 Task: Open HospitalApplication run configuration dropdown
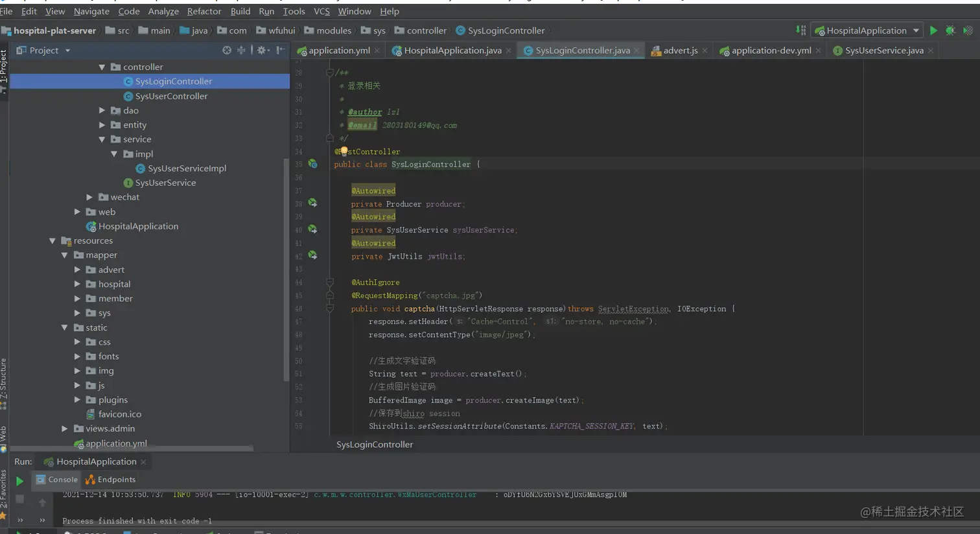[x=867, y=30]
